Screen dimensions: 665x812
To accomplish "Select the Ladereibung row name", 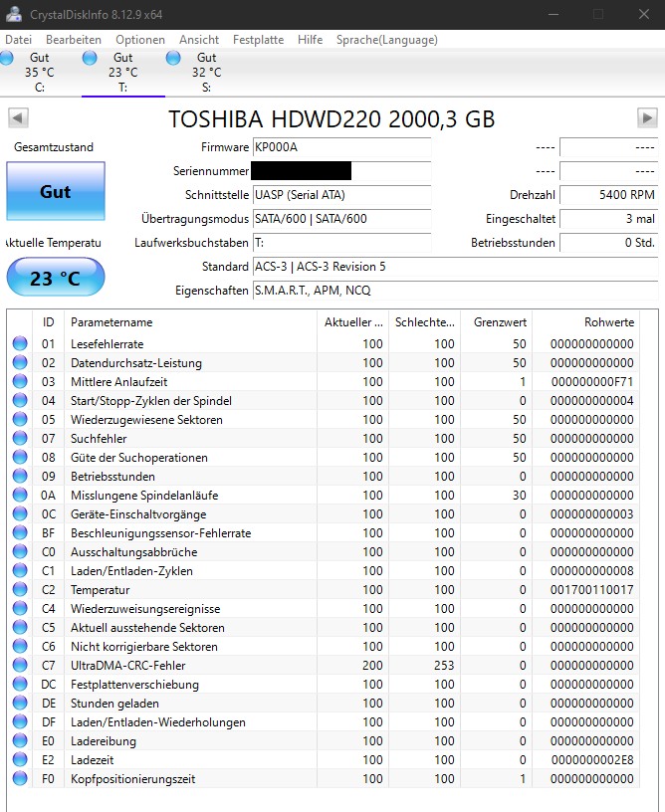I will point(104,741).
